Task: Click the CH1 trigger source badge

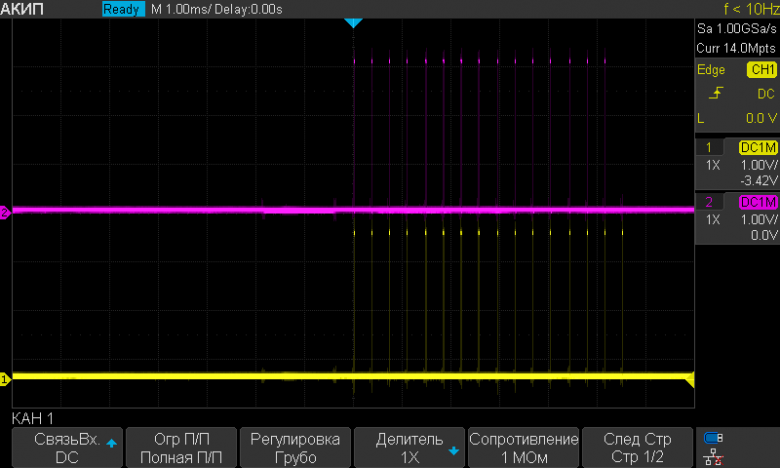Action: [762, 70]
